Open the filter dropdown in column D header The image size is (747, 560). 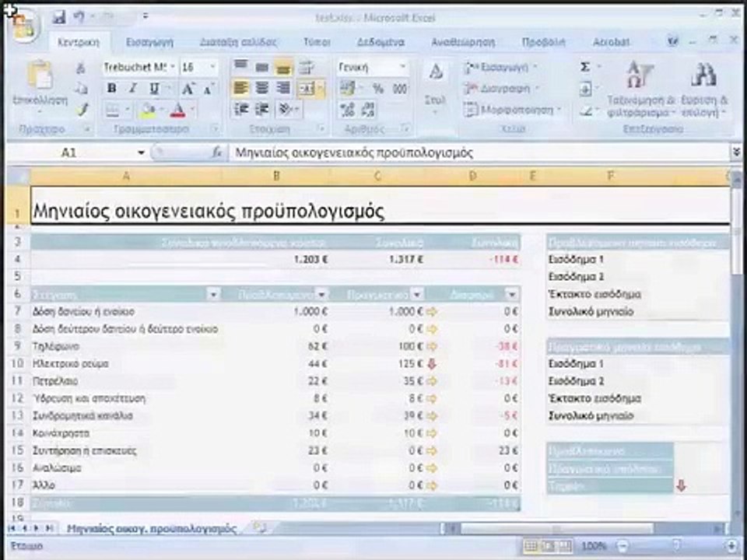512,294
